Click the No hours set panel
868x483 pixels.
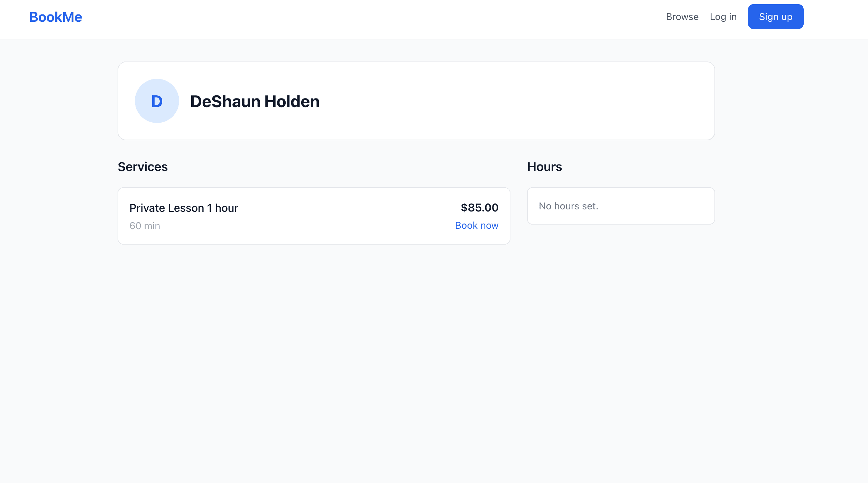pos(620,206)
